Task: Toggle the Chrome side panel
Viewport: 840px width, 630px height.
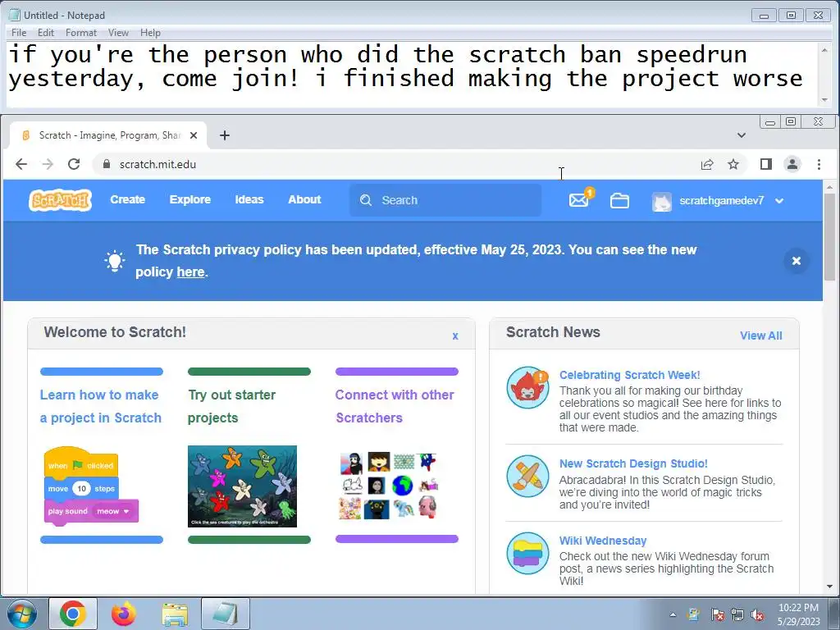Action: pos(766,164)
